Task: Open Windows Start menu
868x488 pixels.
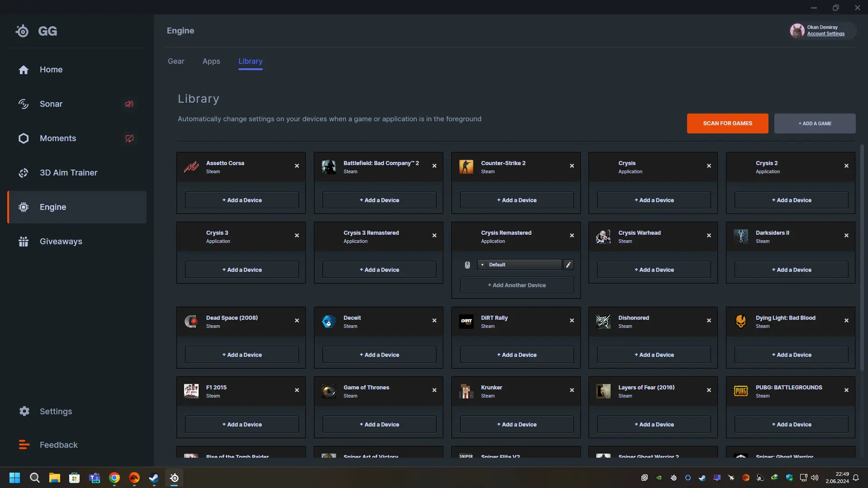Action: (x=14, y=478)
